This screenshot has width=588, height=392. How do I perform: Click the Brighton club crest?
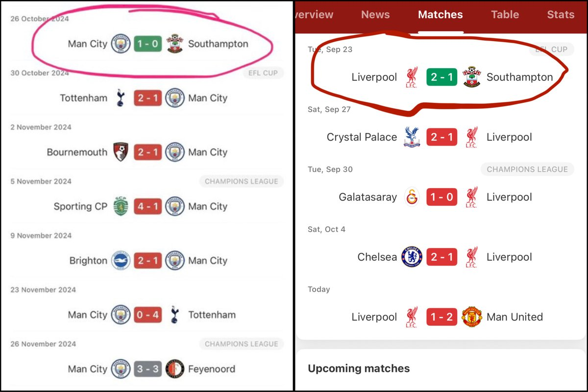click(120, 261)
